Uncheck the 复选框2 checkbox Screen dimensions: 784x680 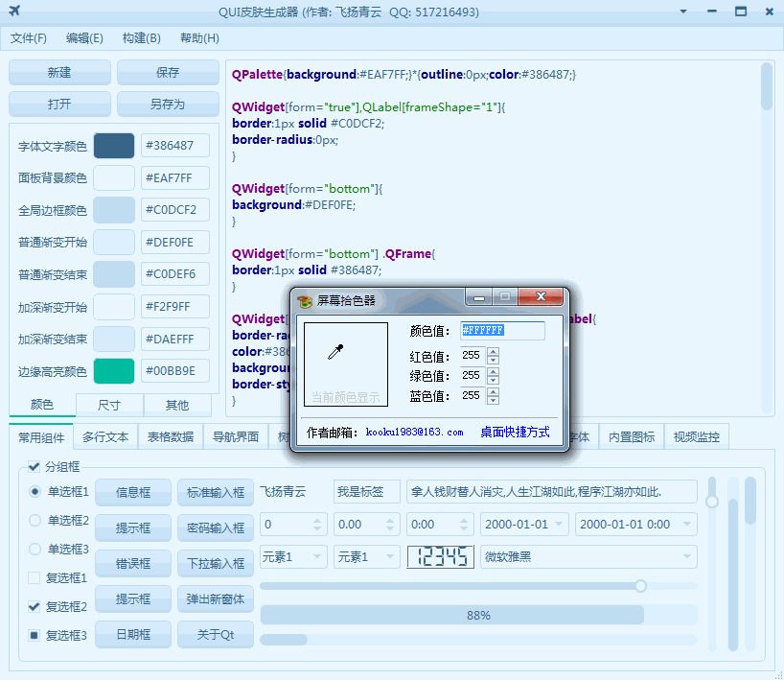coord(34,606)
